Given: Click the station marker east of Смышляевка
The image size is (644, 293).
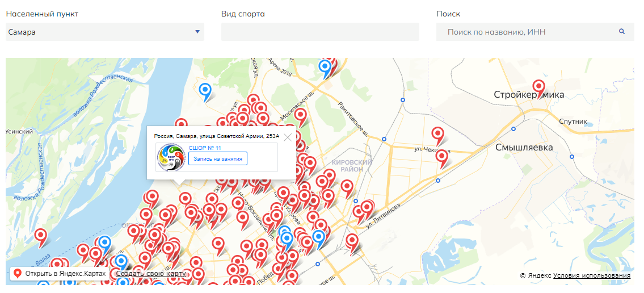Looking at the screenshot, I should pos(572,157).
